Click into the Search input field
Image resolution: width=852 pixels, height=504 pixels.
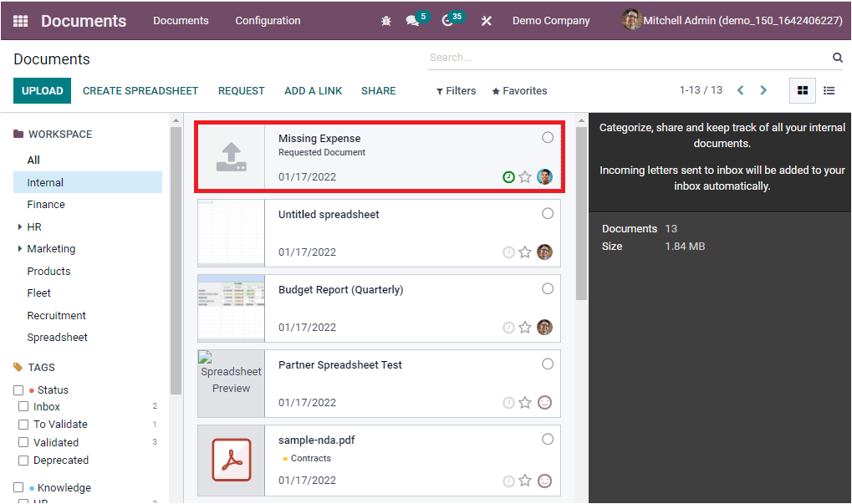[628, 58]
